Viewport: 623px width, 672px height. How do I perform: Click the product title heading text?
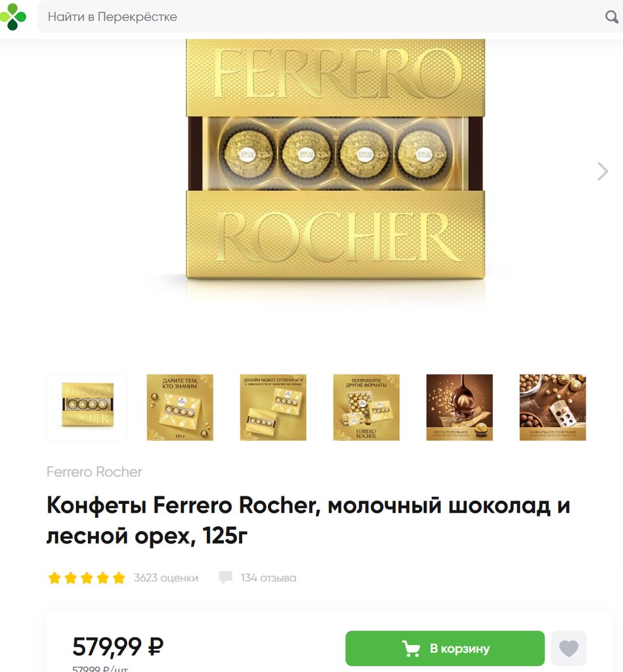[x=309, y=520]
